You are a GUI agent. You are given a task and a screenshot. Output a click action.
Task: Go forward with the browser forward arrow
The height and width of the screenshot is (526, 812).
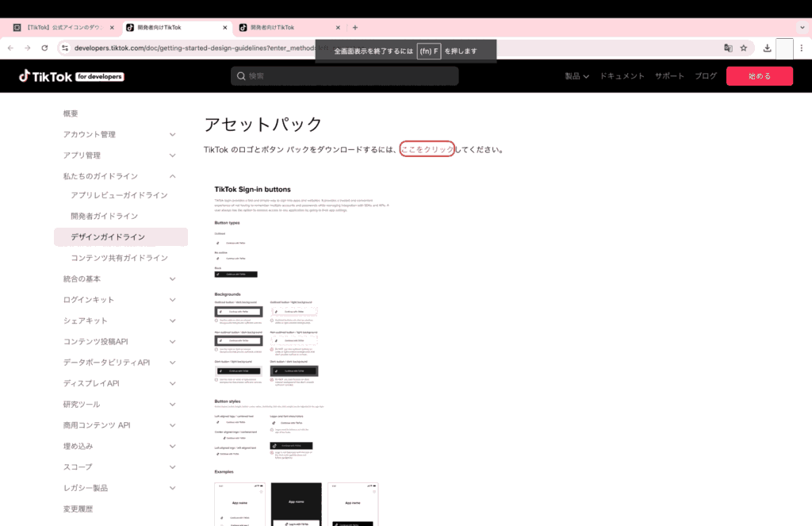[x=28, y=48]
